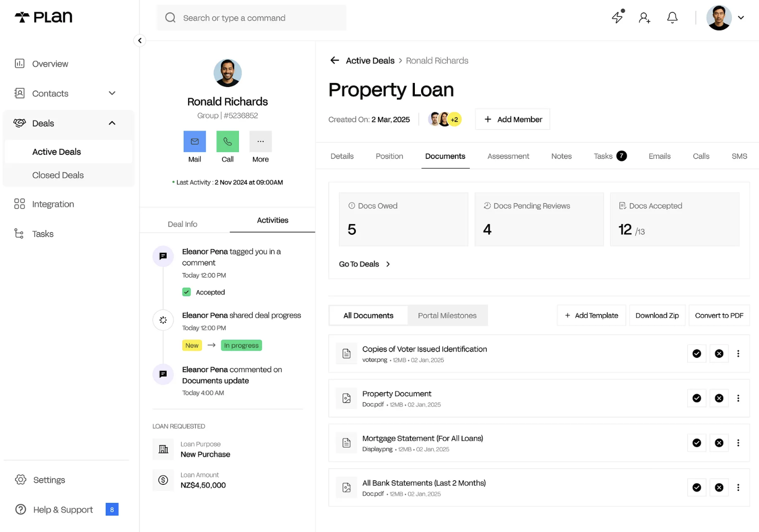Viewport: 759px width, 532px height.
Task: Open the profile dropdown arrow
Action: coord(741,17)
